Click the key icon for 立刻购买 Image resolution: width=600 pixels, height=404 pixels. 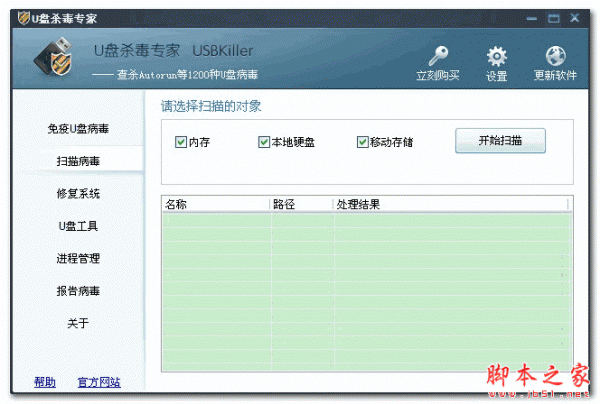438,56
